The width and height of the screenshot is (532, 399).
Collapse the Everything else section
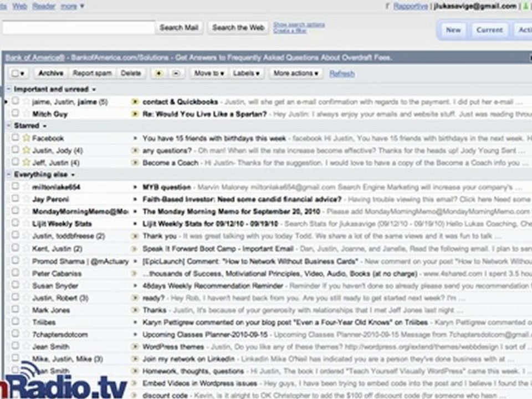tap(9, 175)
